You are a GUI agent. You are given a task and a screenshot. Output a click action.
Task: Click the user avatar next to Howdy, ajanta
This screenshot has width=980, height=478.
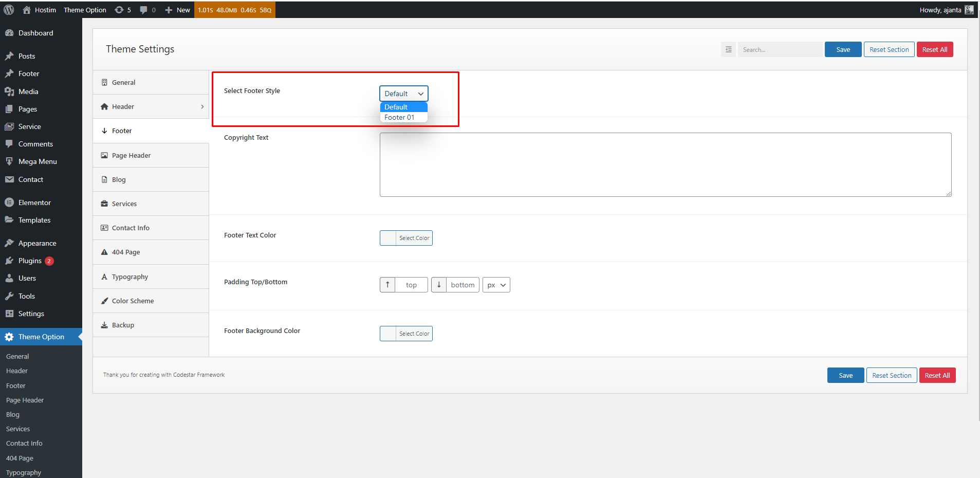tap(969, 10)
